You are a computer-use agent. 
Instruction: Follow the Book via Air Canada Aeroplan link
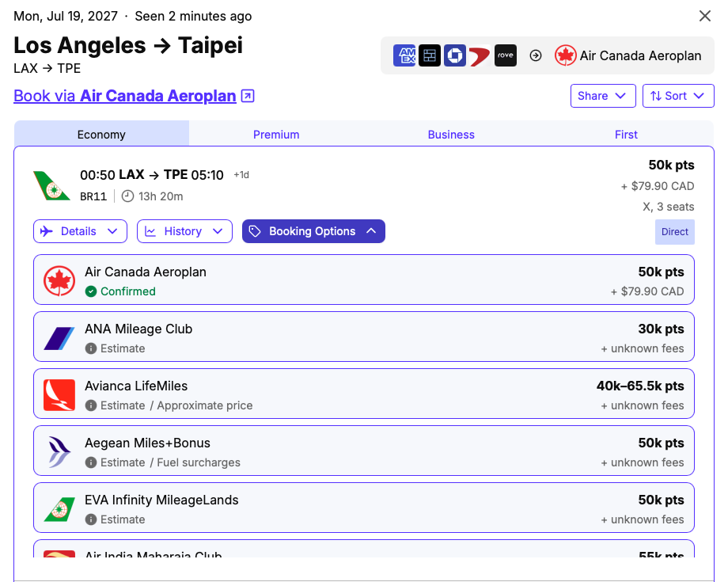(125, 96)
